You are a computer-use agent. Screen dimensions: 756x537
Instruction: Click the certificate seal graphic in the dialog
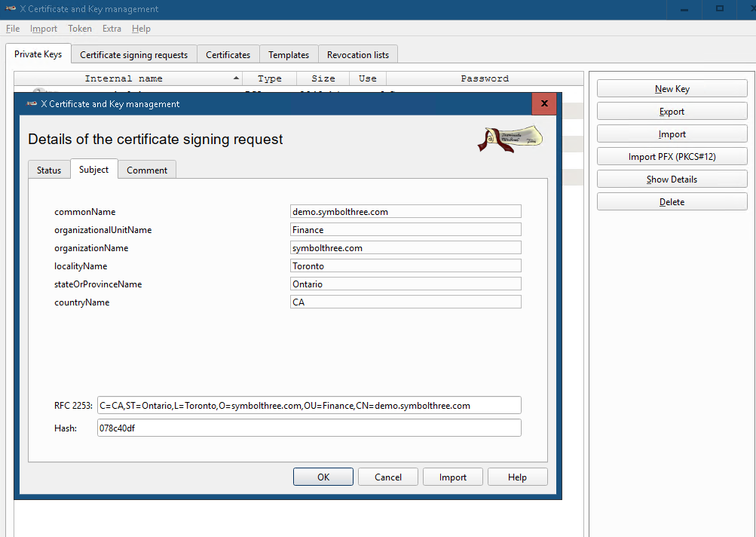[x=510, y=139]
